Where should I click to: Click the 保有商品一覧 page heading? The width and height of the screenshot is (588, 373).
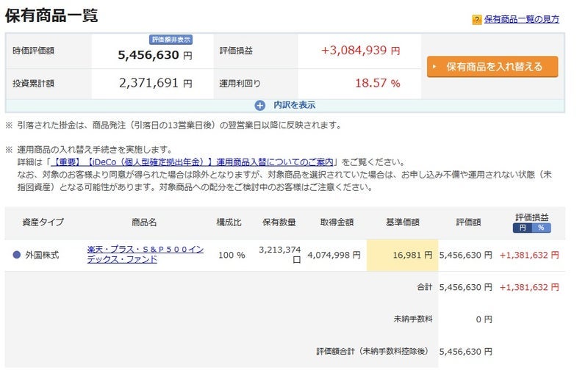coord(51,15)
